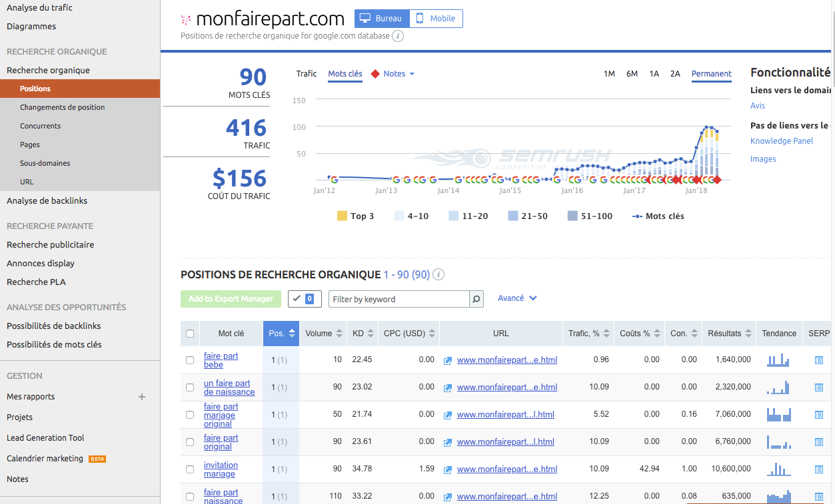Toggle the select-all checkbox in table header

coord(190,334)
